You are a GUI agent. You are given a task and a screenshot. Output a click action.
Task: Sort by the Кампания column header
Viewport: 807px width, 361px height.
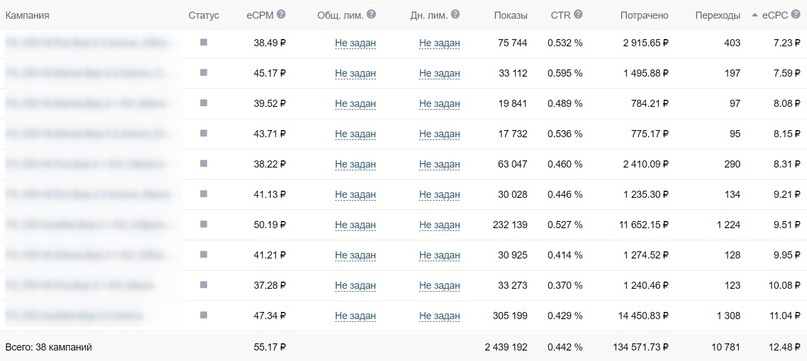27,15
